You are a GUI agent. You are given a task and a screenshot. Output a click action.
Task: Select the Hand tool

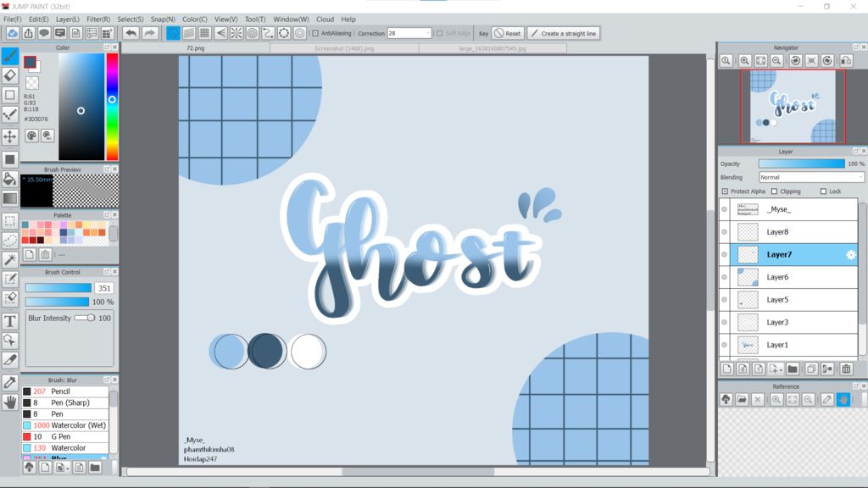pyautogui.click(x=10, y=402)
